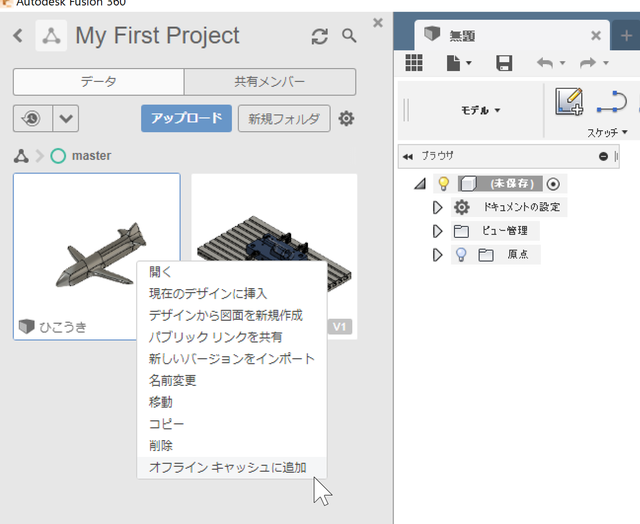Click the Redo arrow
The height and width of the screenshot is (524, 640).
tap(588, 63)
